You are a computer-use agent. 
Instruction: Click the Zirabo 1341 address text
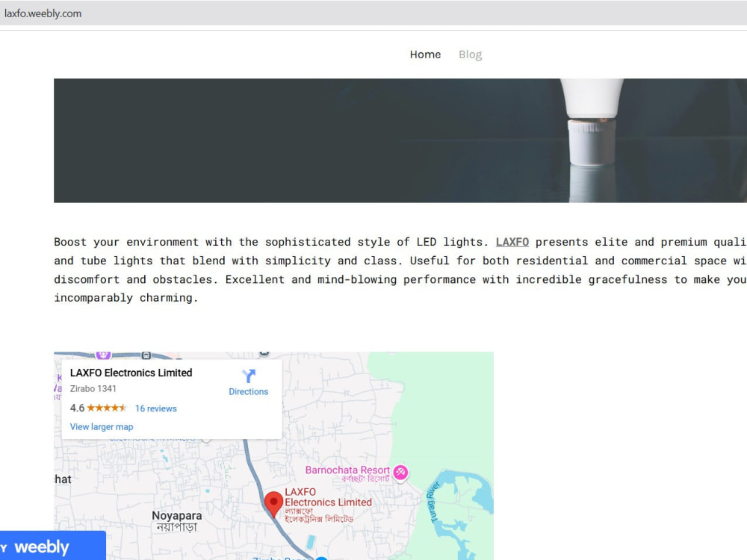click(x=93, y=388)
